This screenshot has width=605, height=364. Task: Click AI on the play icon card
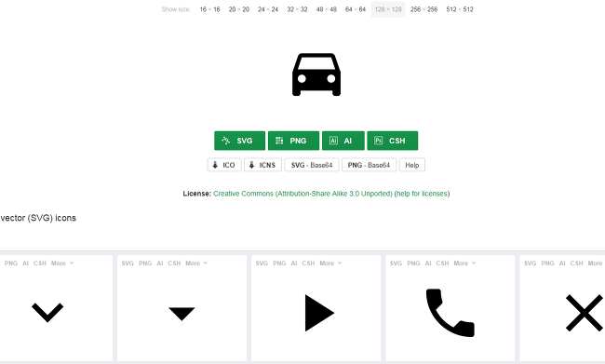294,263
